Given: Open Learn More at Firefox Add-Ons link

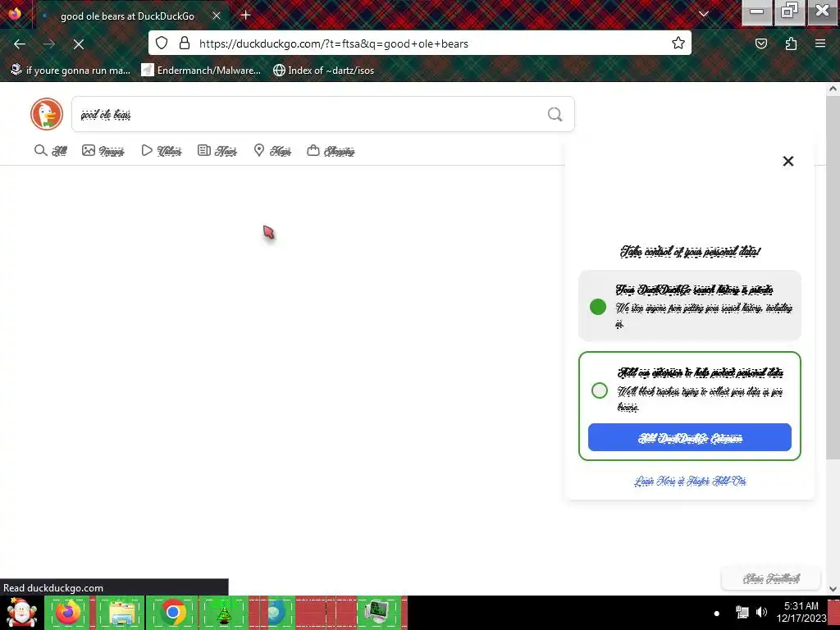Looking at the screenshot, I should tap(690, 481).
